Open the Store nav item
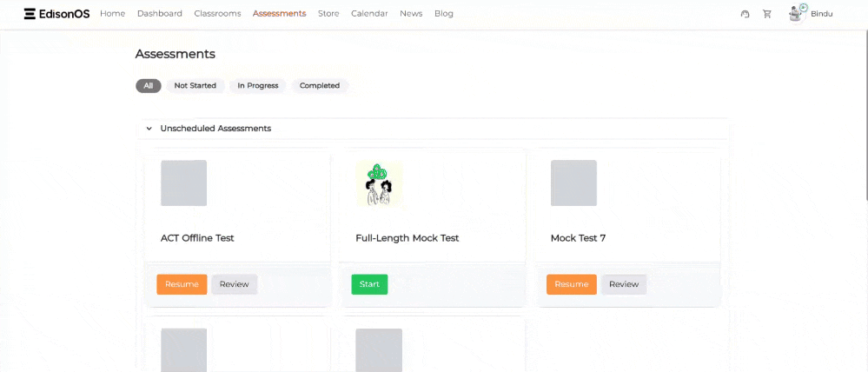868x372 pixels. tap(328, 14)
